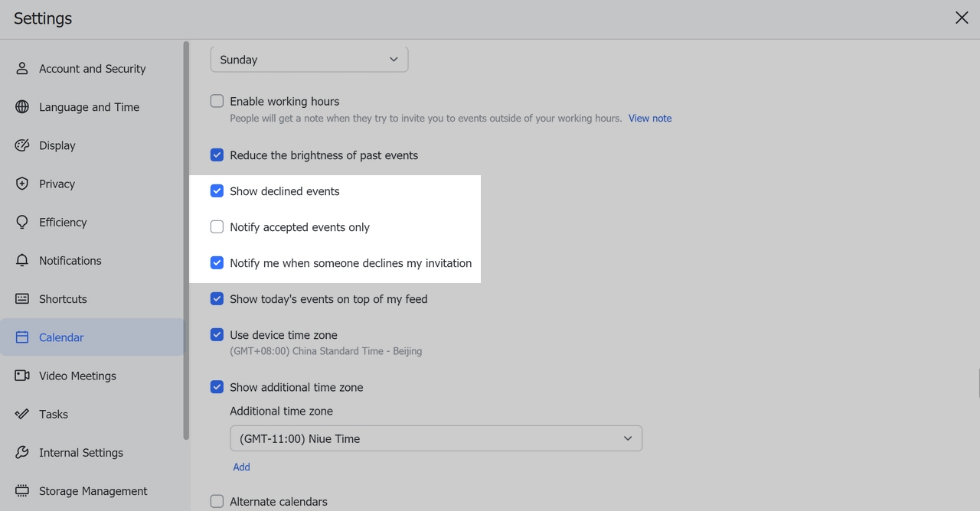The image size is (980, 511).
Task: Click the Video Meetings camera icon
Action: (x=22, y=376)
